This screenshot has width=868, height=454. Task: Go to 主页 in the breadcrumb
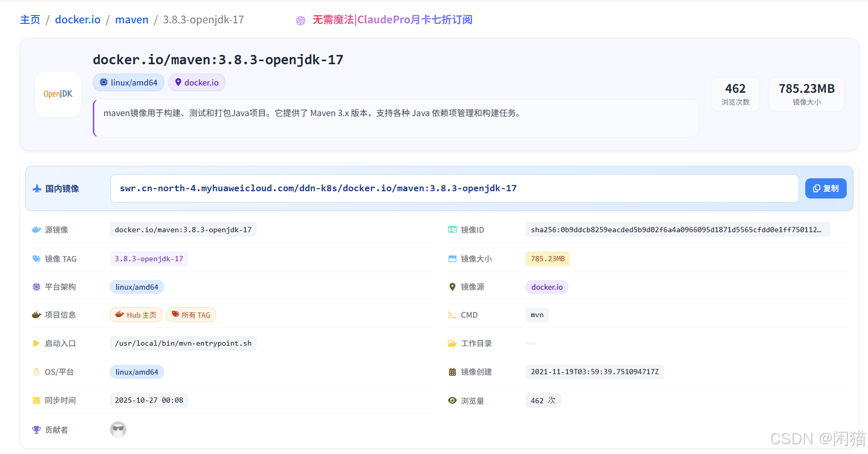pyautogui.click(x=30, y=20)
